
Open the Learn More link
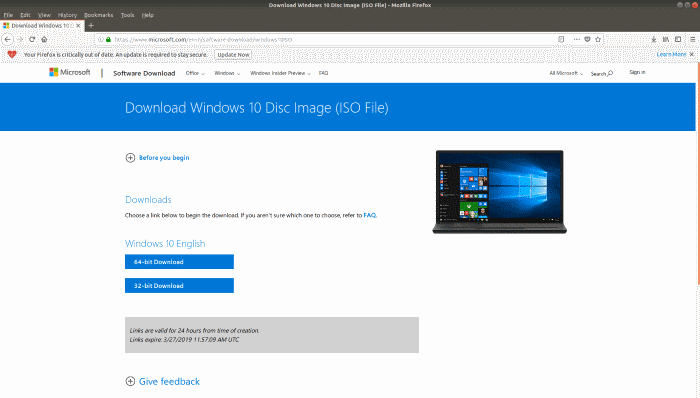click(x=671, y=54)
